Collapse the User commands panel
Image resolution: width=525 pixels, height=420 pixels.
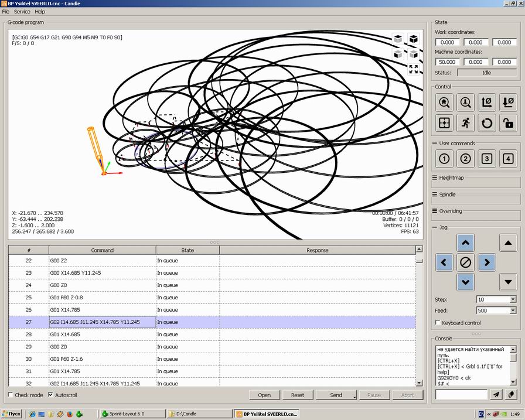click(x=435, y=144)
